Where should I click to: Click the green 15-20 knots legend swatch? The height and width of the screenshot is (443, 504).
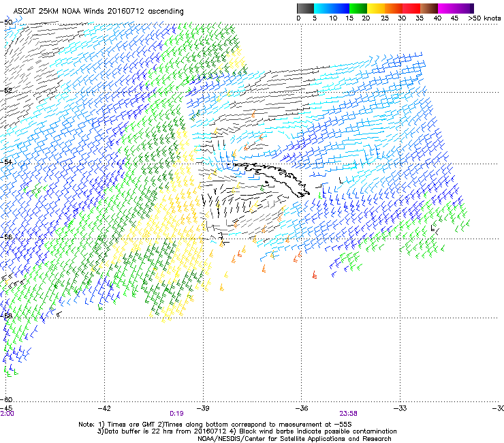pos(358,8)
